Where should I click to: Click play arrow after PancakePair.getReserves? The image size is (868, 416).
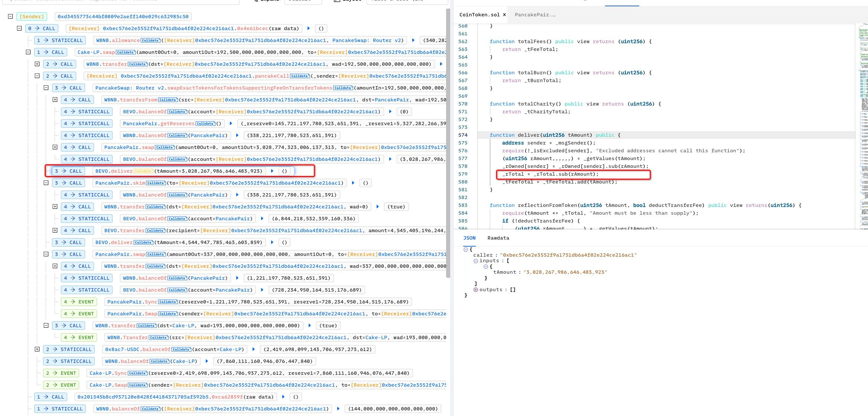(231, 124)
